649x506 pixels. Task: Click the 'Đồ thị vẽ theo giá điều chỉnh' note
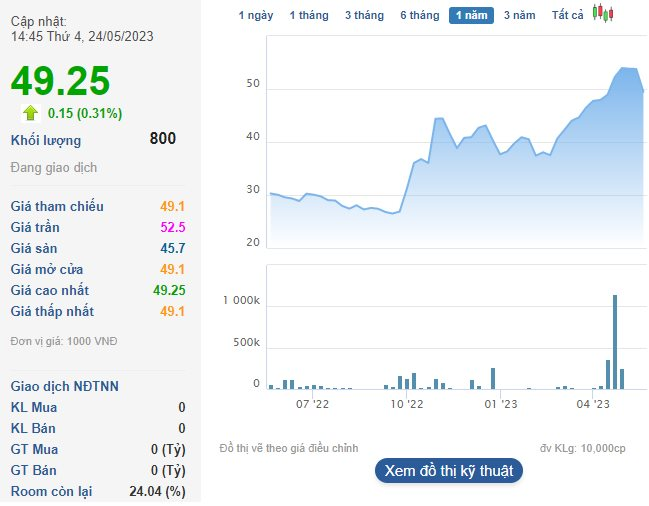pyautogui.click(x=289, y=448)
